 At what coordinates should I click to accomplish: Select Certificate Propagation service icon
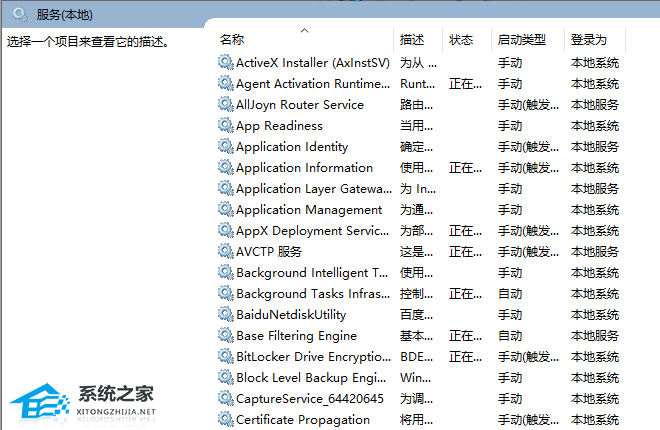pyautogui.click(x=226, y=419)
